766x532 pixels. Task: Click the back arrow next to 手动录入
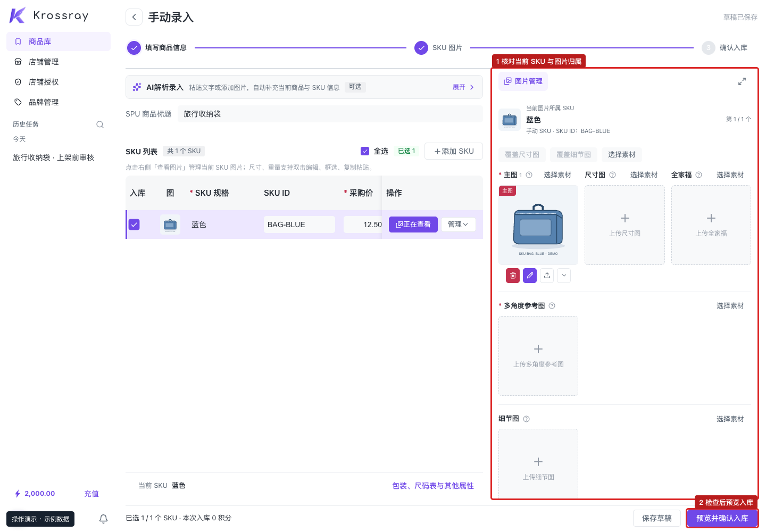click(x=134, y=17)
